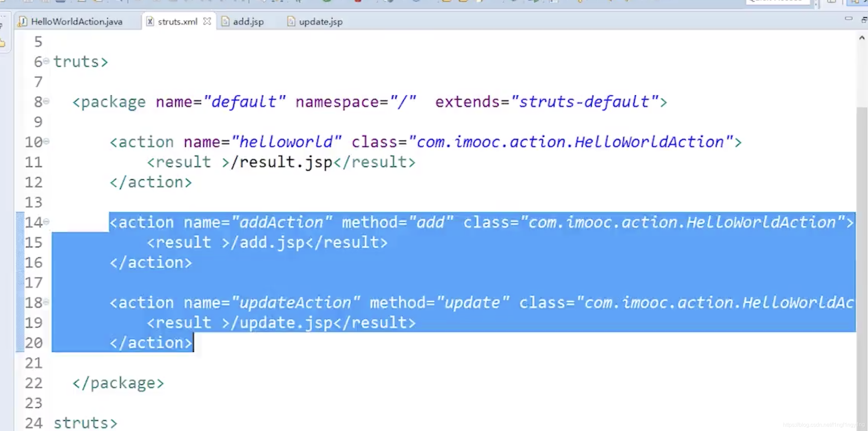
Task: Click the line 10 class "com.imooc.action.HelloWorldAction" value
Action: 570,142
